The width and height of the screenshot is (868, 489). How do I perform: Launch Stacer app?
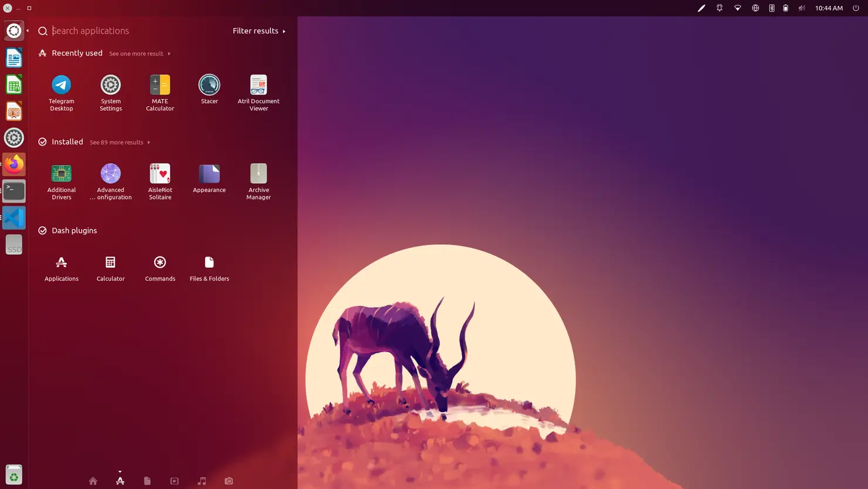coord(209,89)
